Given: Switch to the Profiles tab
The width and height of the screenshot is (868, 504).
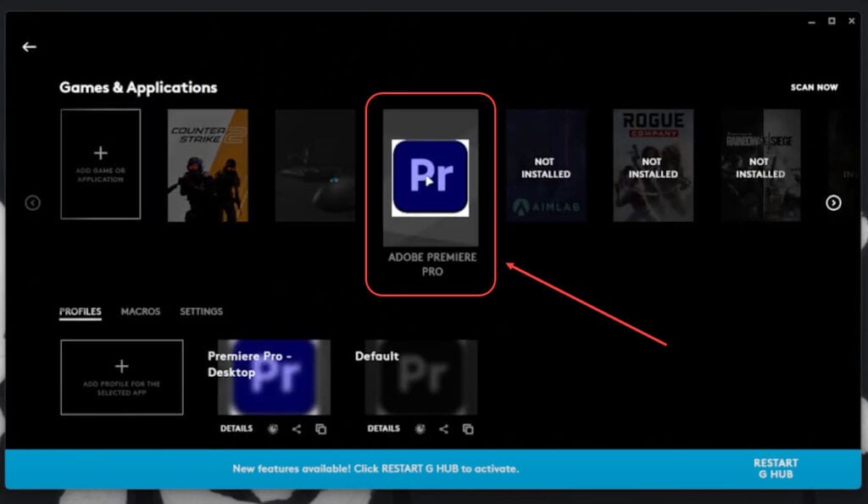Looking at the screenshot, I should (81, 312).
